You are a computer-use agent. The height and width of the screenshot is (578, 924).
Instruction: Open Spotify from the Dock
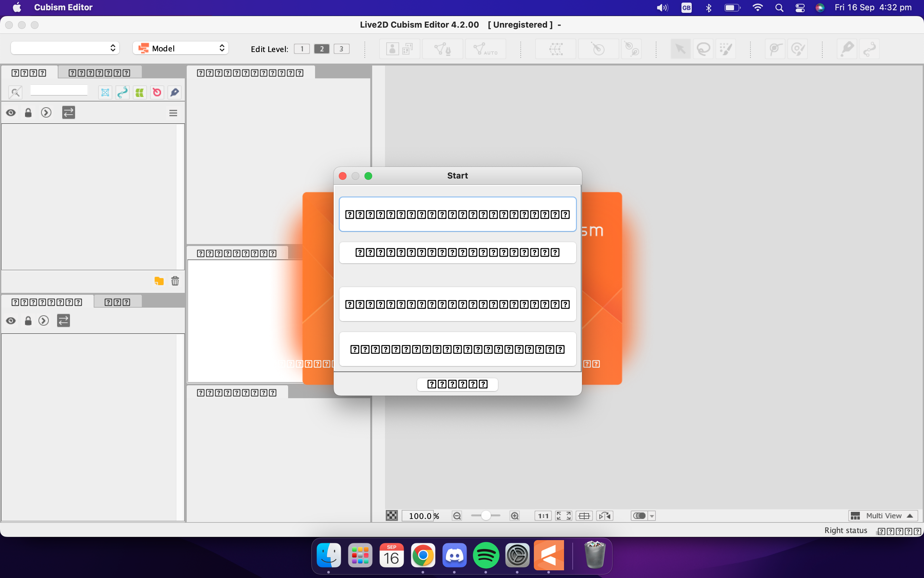click(x=486, y=555)
